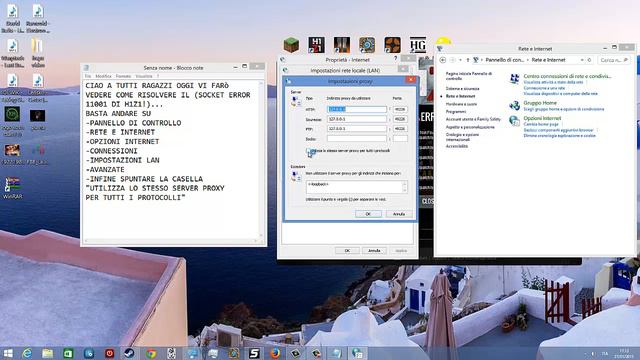Open the Gruppo Home globe icon
Image resolution: width=640 pixels, height=360 pixels.
pos(514,106)
